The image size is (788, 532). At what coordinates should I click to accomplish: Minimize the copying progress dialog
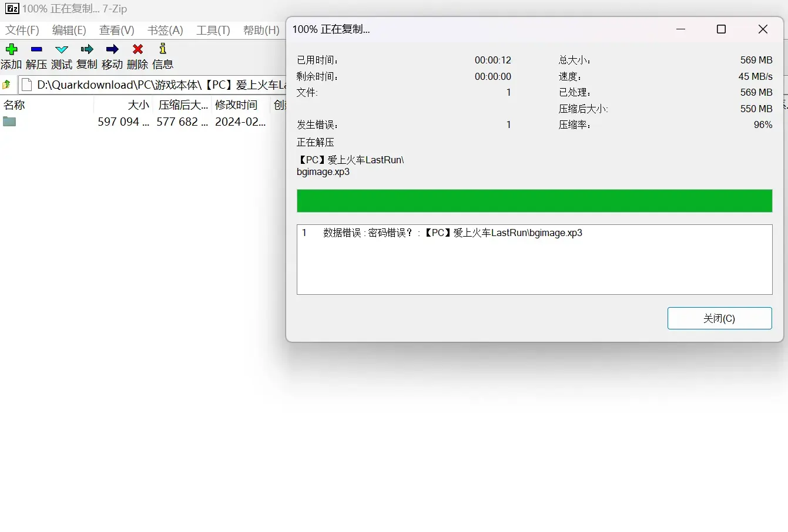[680, 29]
